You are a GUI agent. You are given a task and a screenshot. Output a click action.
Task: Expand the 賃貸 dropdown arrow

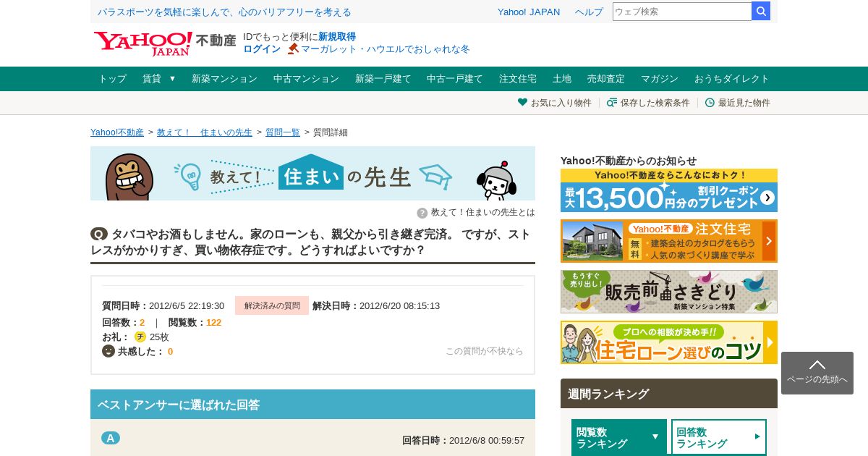(172, 78)
